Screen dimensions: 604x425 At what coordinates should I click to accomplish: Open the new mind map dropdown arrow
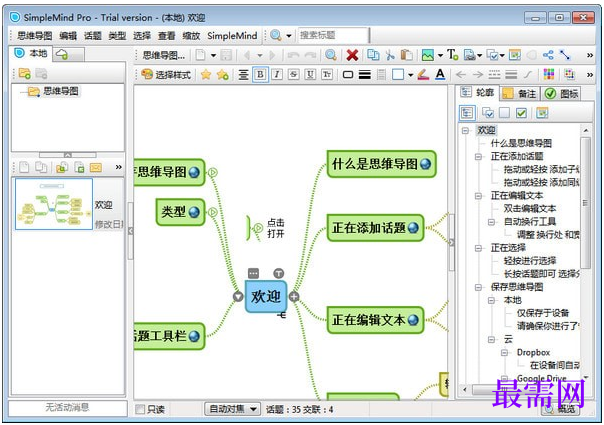tap(213, 55)
